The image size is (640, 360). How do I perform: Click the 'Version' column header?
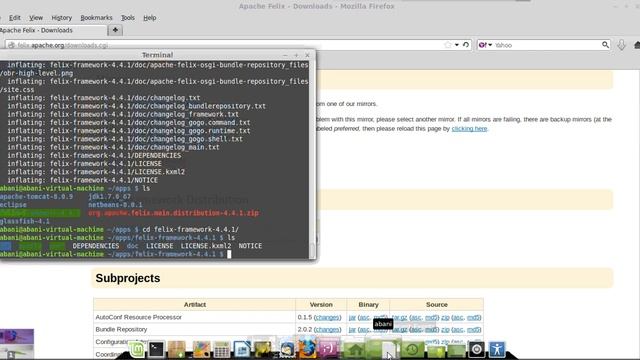point(321,304)
